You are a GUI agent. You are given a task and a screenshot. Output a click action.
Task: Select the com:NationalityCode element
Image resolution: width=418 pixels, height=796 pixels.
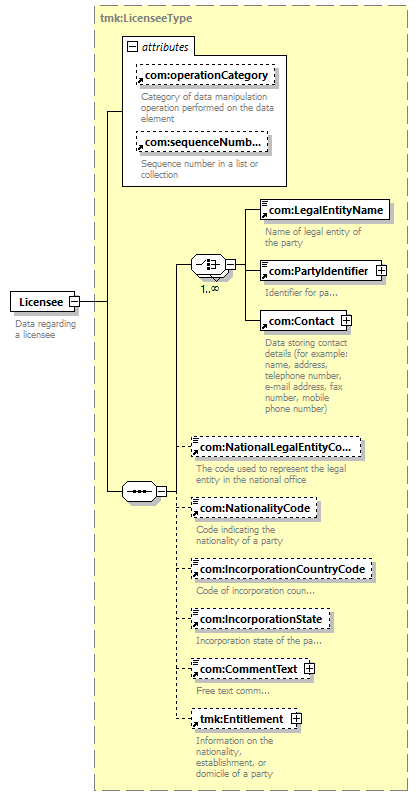coord(254,508)
